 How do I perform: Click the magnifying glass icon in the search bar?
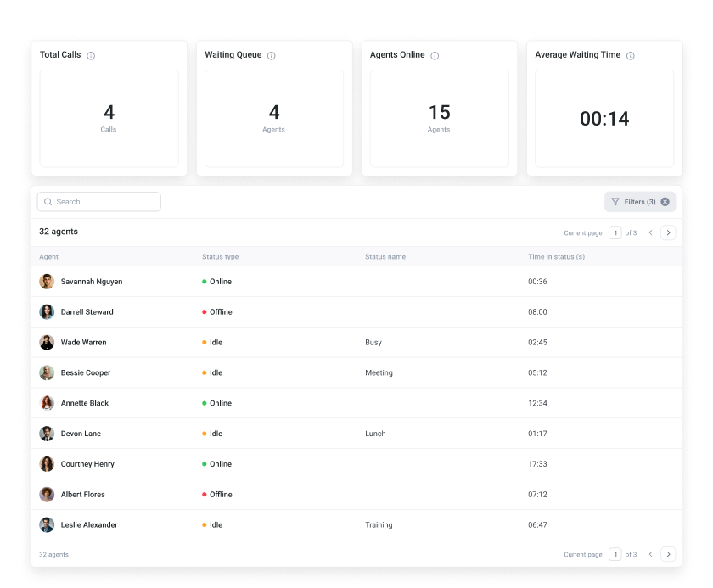(48, 201)
